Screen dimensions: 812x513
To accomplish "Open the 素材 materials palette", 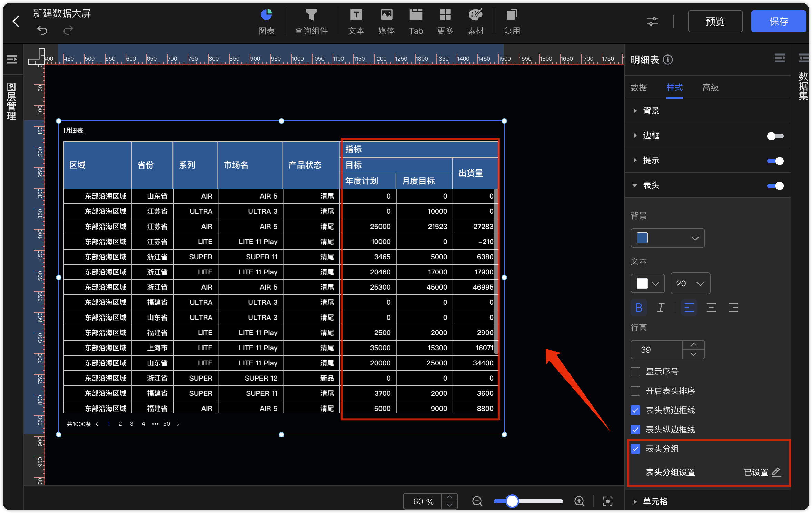I will [475, 22].
